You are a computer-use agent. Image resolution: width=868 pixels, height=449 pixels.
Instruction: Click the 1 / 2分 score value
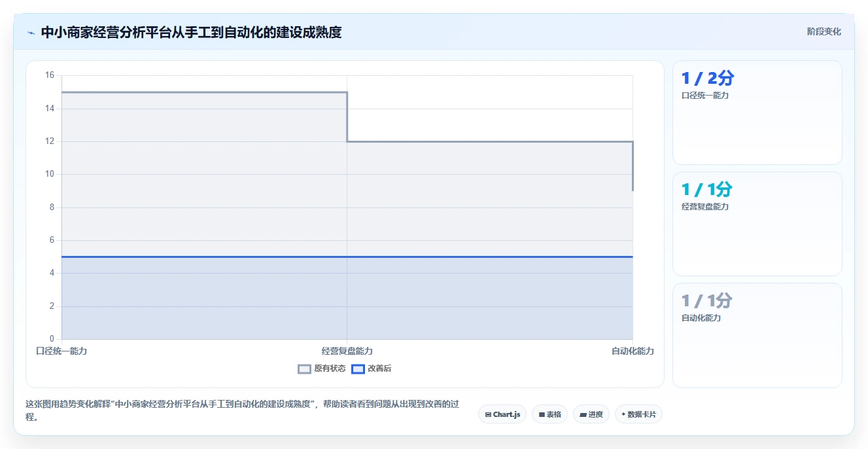[708, 79]
